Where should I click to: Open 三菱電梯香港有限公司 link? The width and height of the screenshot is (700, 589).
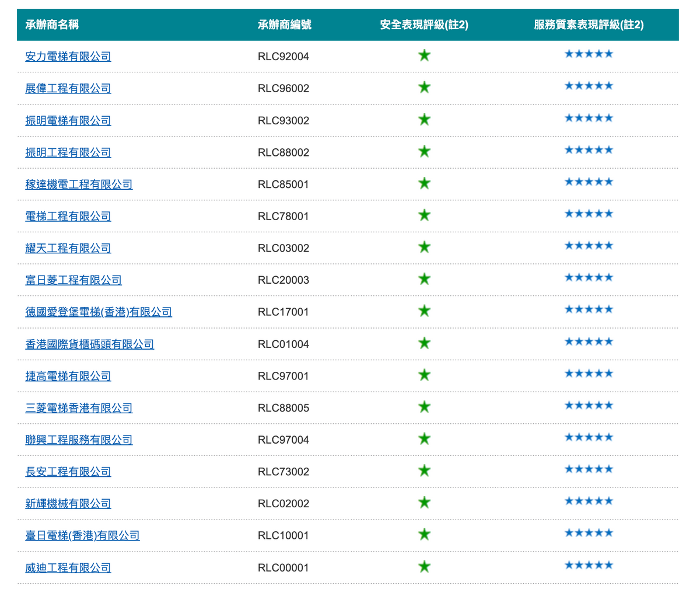tap(79, 408)
